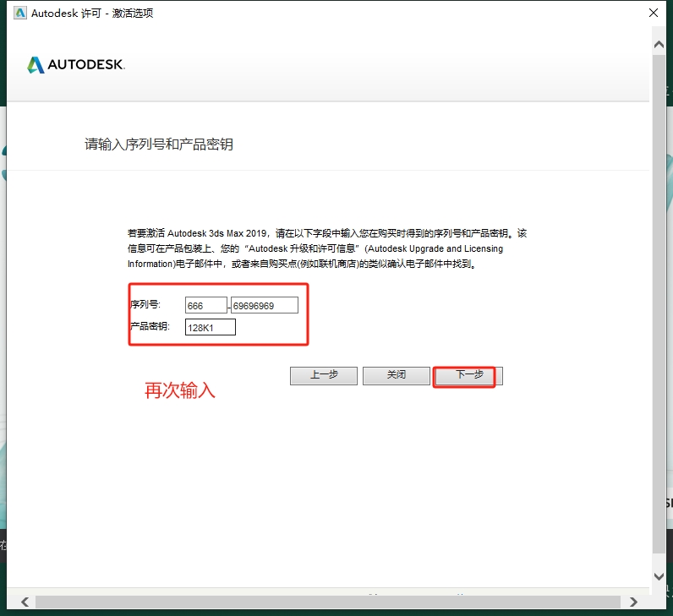Click the red 再次输入 annotation text
This screenshot has height=616, width=673.
point(179,390)
